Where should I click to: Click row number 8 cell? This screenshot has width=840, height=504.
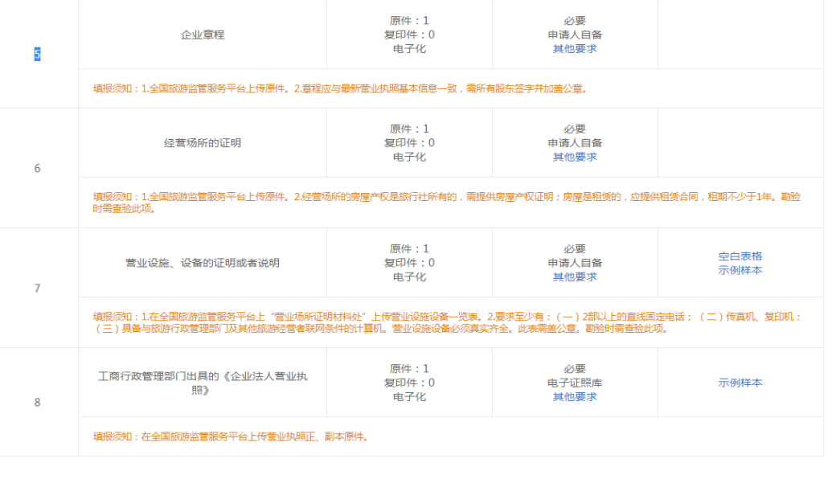[x=37, y=403]
